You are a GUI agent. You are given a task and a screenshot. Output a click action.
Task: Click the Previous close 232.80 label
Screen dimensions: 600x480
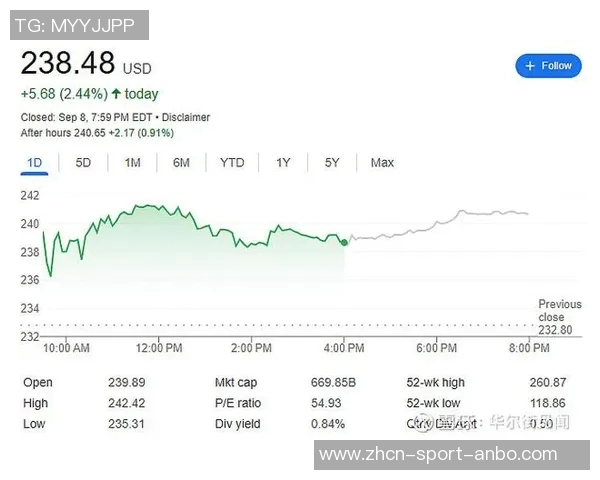(558, 317)
